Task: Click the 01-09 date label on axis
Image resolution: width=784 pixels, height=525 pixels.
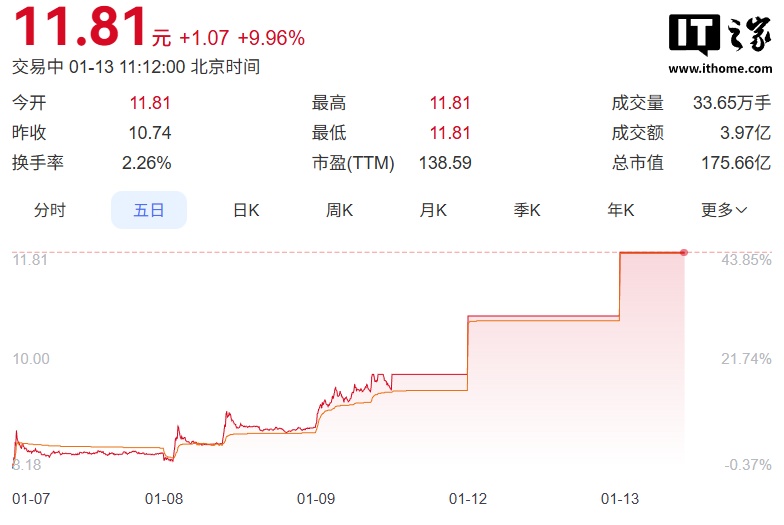Action: tap(315, 497)
